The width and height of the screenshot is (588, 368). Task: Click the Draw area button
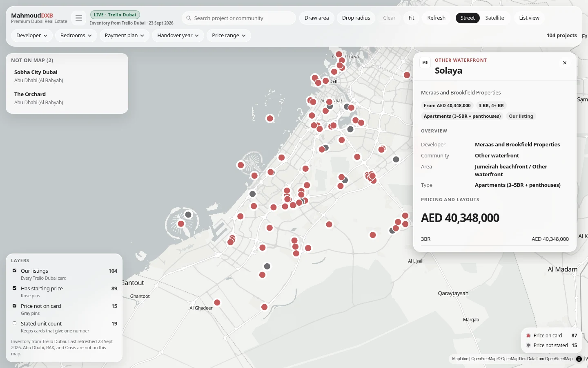point(316,18)
